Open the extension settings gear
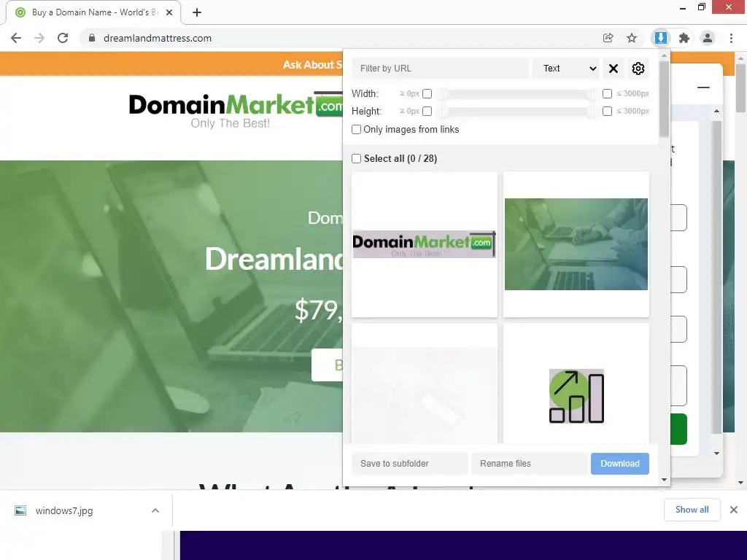This screenshot has width=747, height=560. tap(638, 69)
